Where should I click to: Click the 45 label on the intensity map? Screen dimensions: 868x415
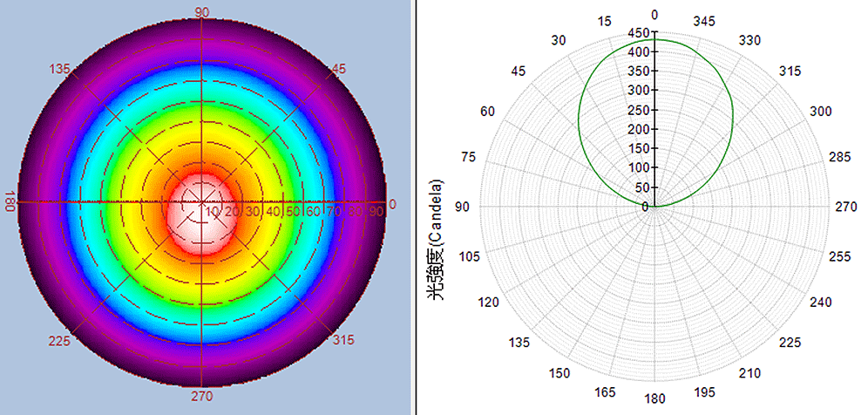pos(336,69)
